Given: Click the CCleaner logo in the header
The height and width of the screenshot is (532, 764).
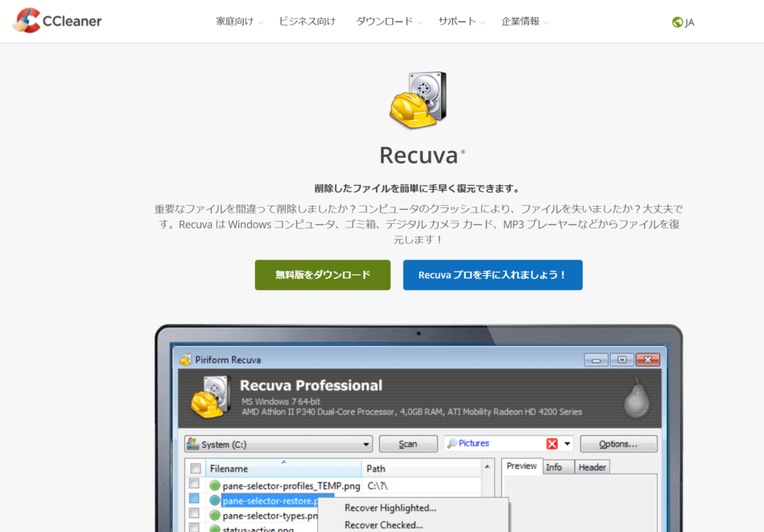Looking at the screenshot, I should click(57, 21).
